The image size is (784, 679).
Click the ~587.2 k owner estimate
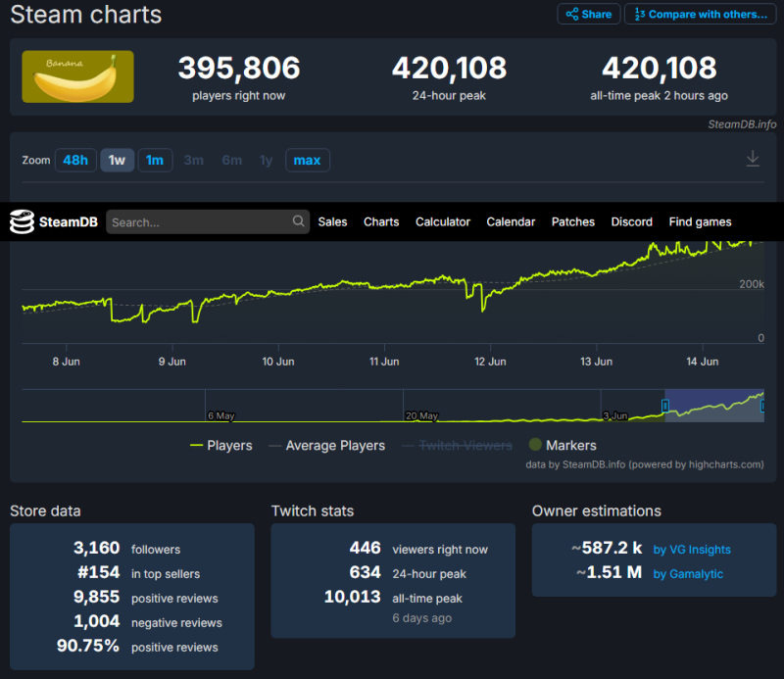(607, 548)
